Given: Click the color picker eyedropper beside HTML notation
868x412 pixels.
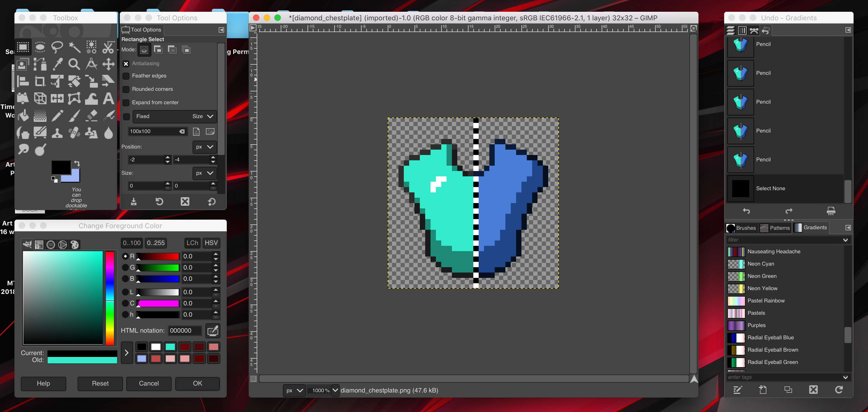Looking at the screenshot, I should tap(213, 331).
